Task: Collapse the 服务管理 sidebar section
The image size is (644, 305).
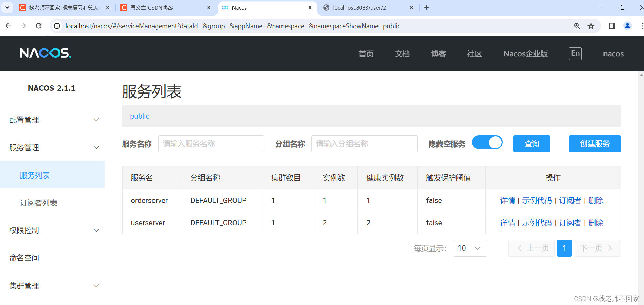Action: tap(52, 147)
